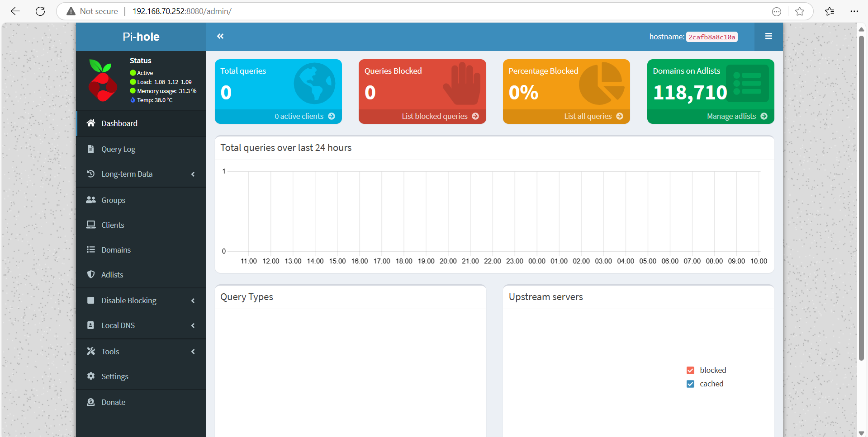Click the Query Log document icon

point(91,149)
